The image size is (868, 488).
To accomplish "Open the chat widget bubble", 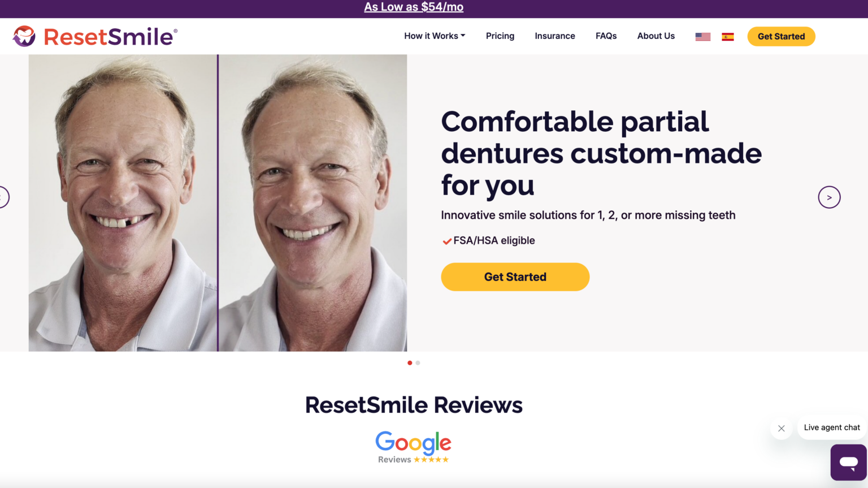I will (x=849, y=462).
